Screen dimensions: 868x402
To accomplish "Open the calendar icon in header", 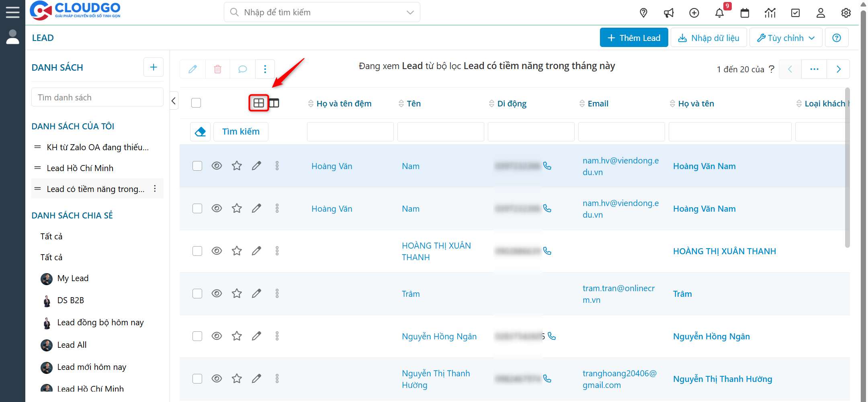I will pyautogui.click(x=745, y=13).
